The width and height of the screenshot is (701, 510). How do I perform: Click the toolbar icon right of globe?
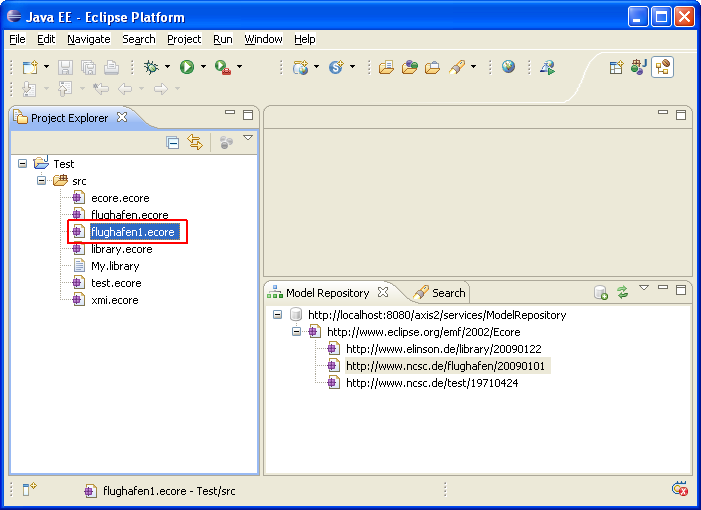(x=547, y=67)
